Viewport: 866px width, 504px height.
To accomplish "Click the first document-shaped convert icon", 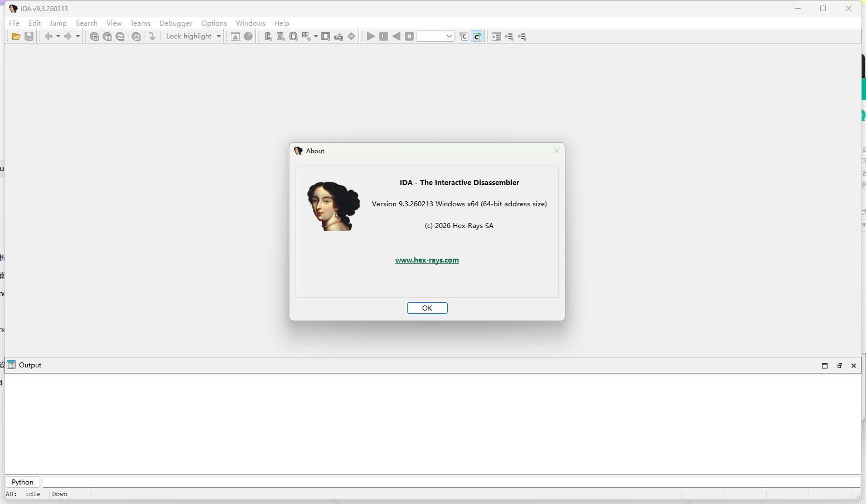I will point(268,36).
